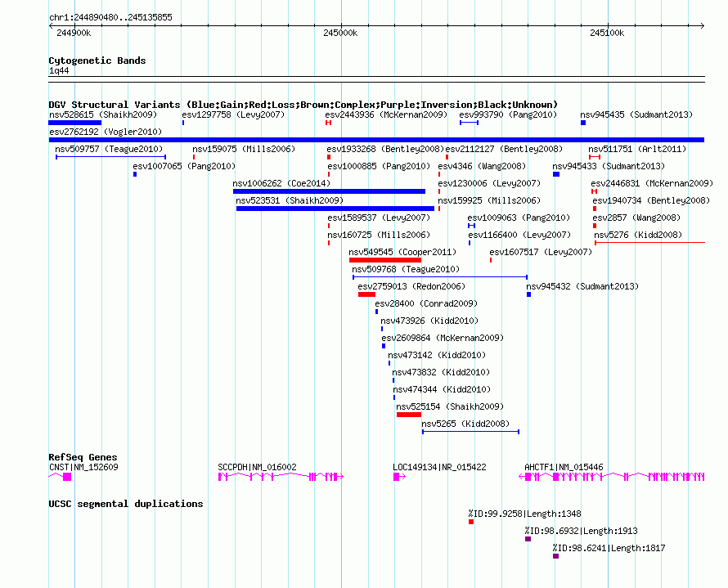Select nsv474344 (Kidd2010) label
728x588 pixels.
click(x=442, y=389)
